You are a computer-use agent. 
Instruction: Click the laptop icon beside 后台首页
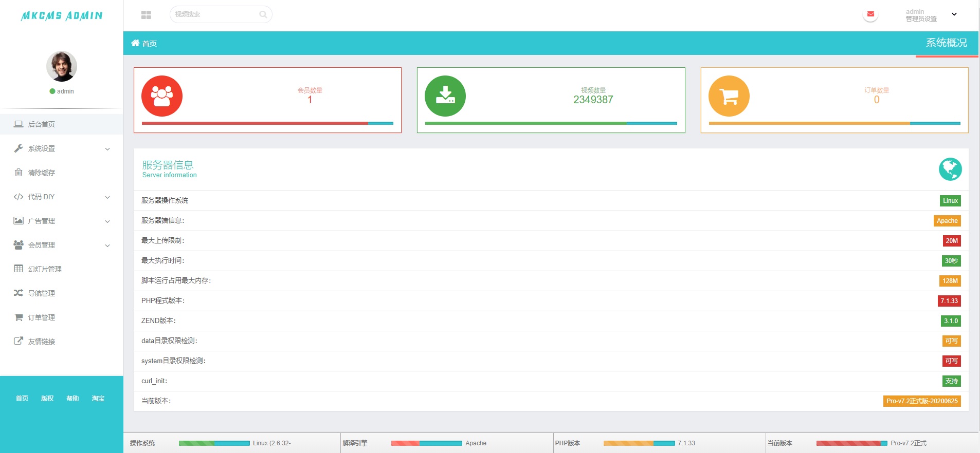pos(19,124)
